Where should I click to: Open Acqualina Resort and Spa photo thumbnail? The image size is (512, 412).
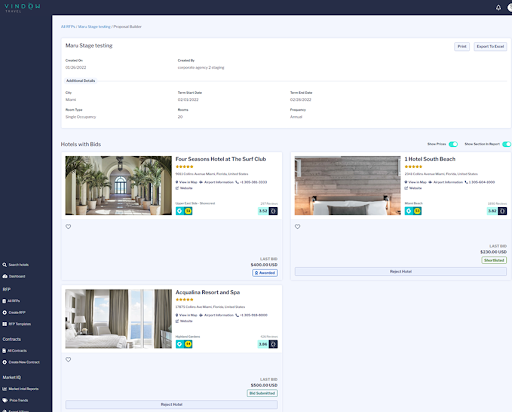coord(118,319)
